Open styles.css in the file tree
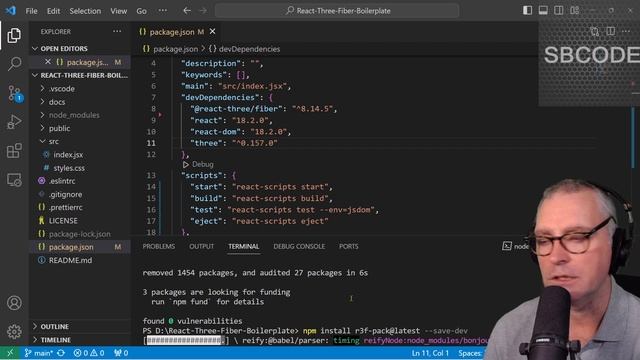This screenshot has width=640, height=360. point(80,168)
